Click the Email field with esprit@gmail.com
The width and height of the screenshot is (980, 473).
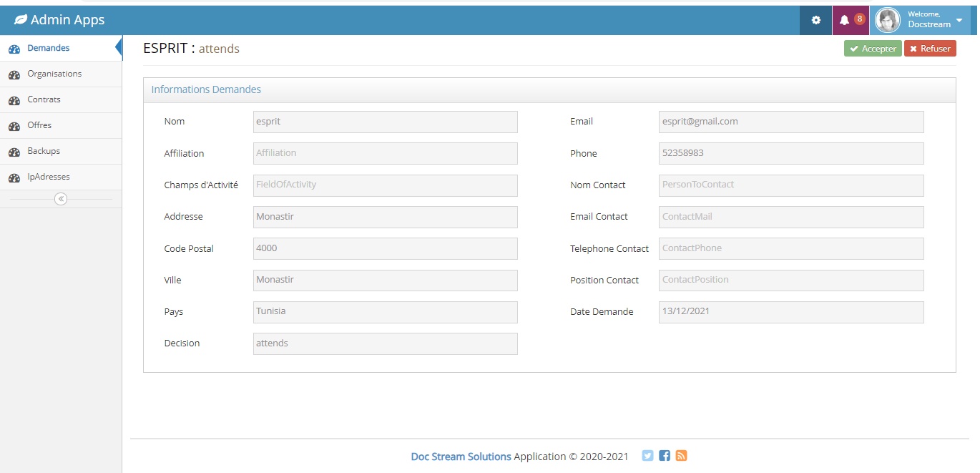point(791,122)
